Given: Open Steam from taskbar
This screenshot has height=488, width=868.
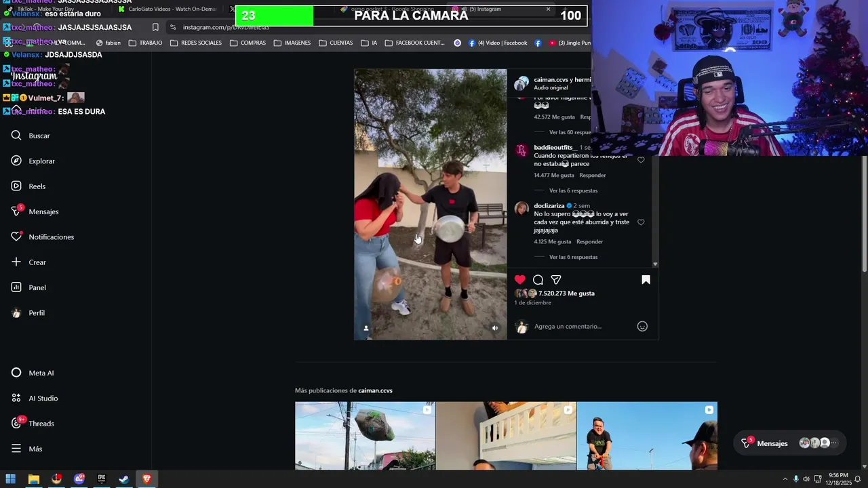Looking at the screenshot, I should click(x=124, y=479).
